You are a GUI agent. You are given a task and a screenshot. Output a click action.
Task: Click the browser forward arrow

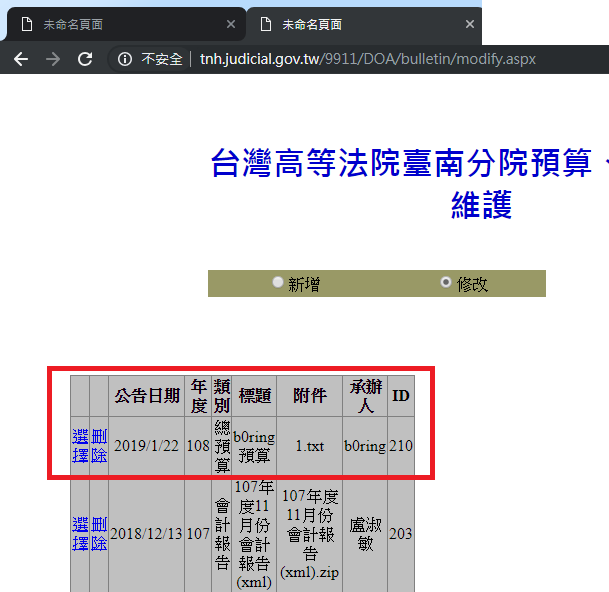[53, 59]
